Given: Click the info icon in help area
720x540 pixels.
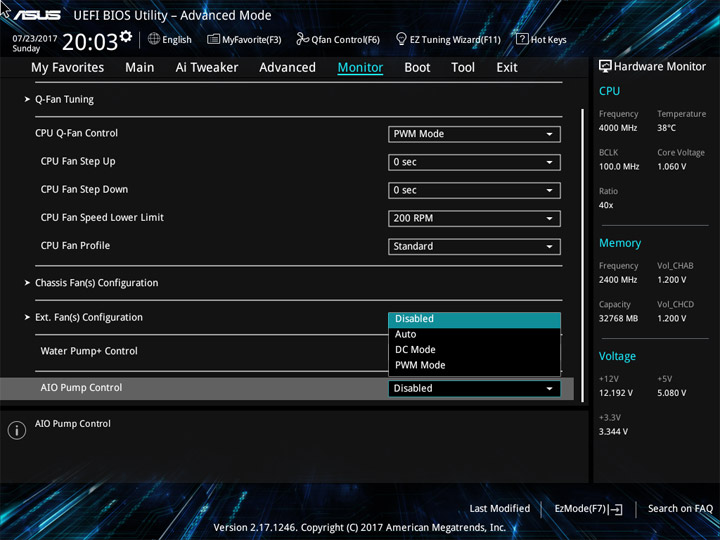Looking at the screenshot, I should click(x=17, y=430).
